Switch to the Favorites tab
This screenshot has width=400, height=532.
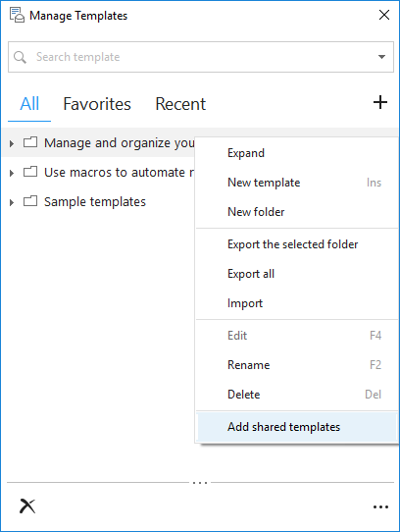[x=97, y=104]
